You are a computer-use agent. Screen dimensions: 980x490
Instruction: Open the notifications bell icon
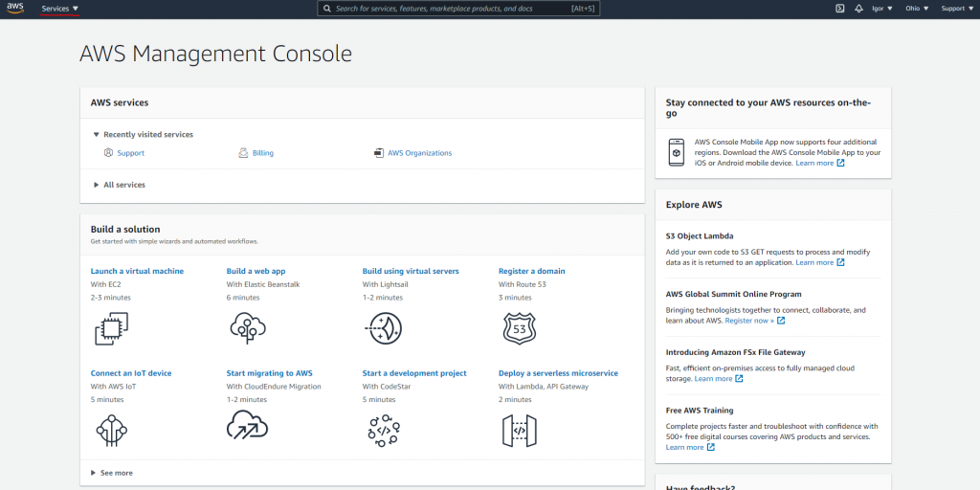(858, 9)
